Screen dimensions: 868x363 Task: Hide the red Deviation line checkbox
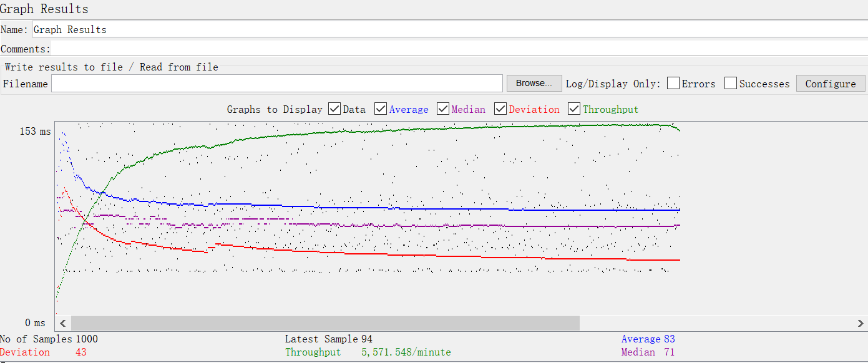click(x=500, y=109)
